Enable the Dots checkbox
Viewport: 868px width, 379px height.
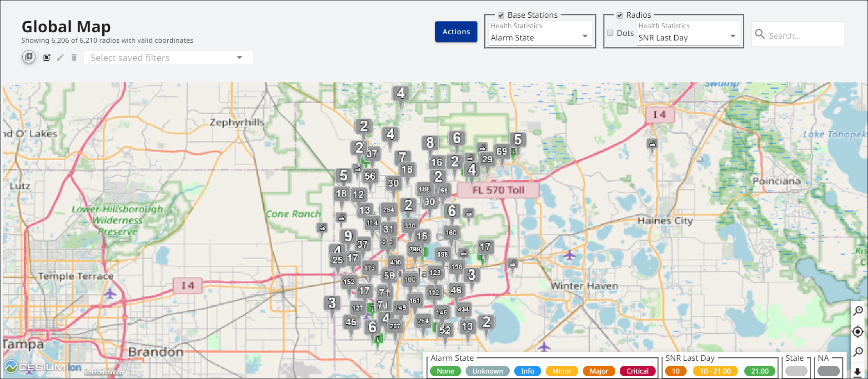coord(610,33)
